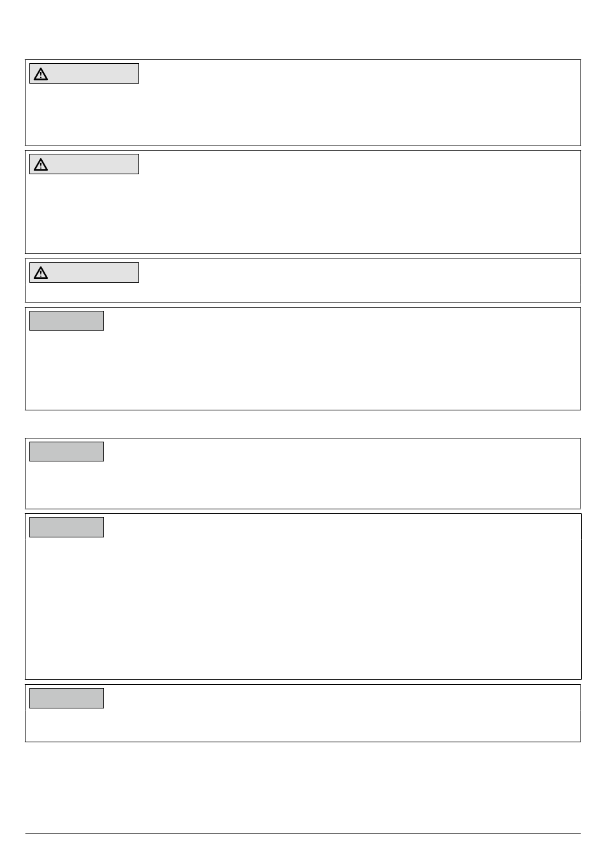
Task: Click the warning triangle in the third notice box
Action: [x=41, y=273]
